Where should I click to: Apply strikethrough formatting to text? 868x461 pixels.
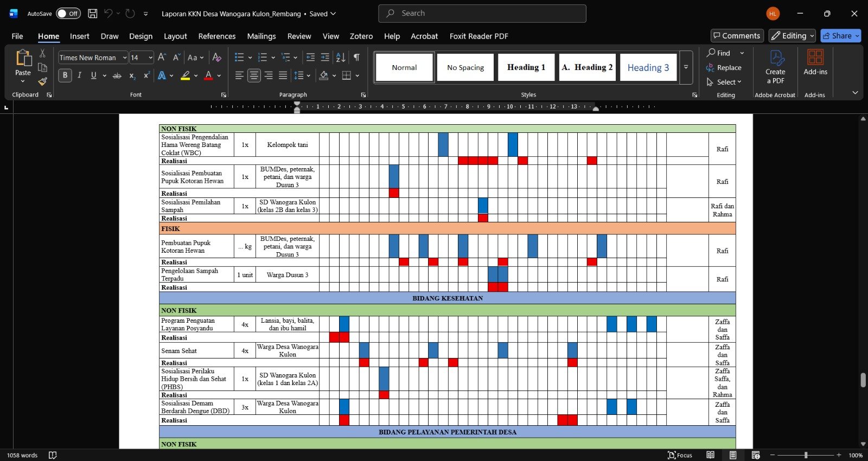[x=117, y=76]
